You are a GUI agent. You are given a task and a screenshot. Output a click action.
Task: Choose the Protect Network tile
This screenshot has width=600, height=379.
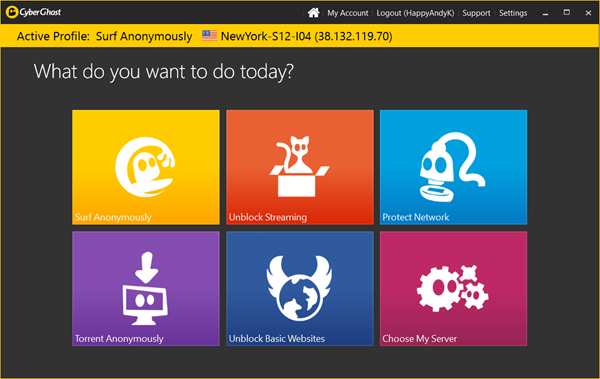coord(453,167)
